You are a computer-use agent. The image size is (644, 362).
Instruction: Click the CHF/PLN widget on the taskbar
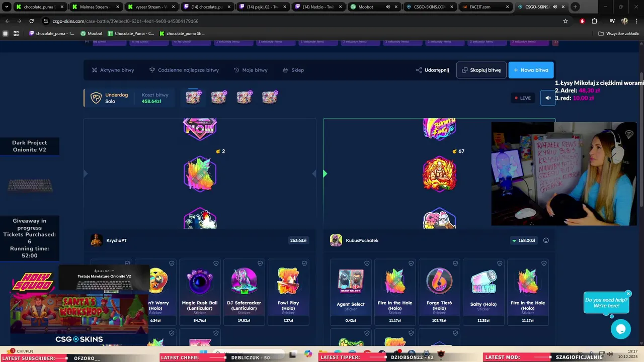click(21, 351)
